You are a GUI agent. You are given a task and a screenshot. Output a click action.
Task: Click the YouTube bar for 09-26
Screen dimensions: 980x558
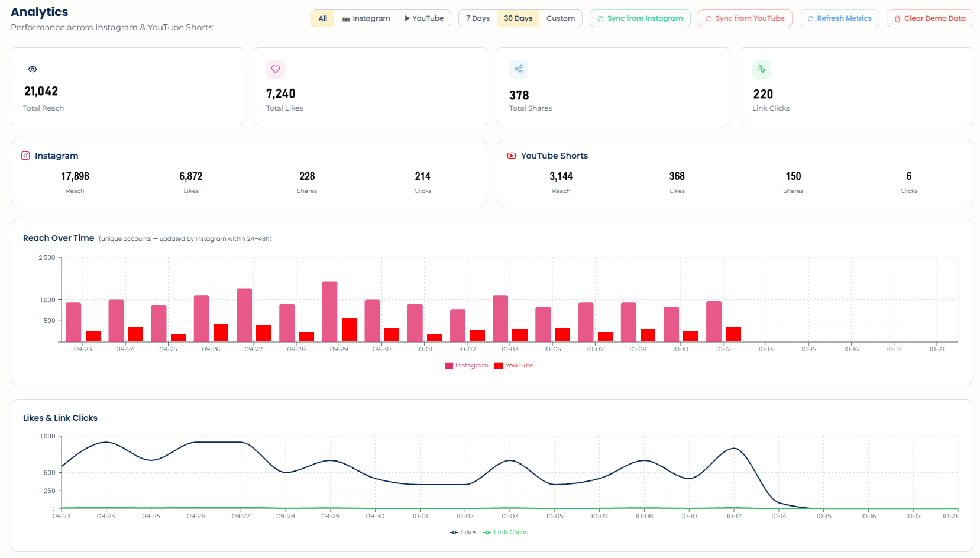[221, 333]
